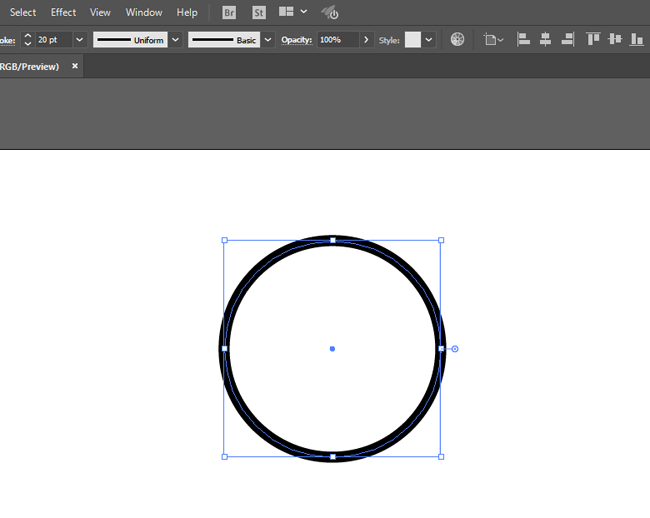
Task: Open Adobe Bridge via the Br icon
Action: coord(230,12)
